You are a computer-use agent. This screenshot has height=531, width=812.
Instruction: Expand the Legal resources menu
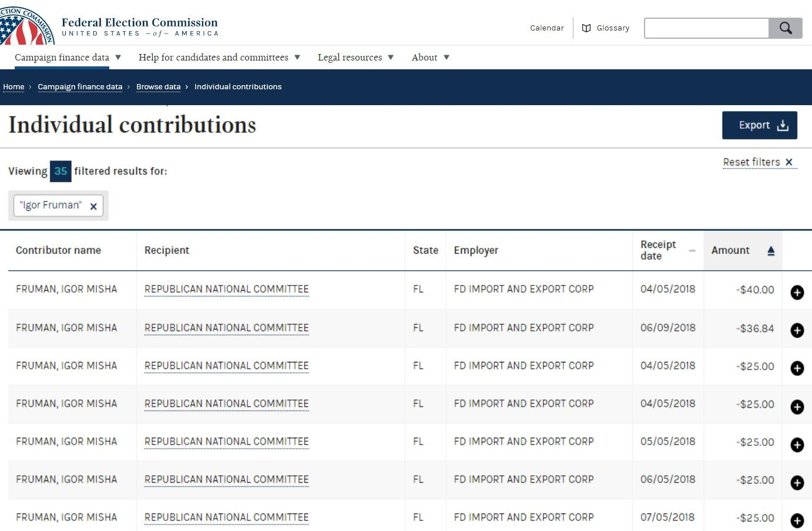[x=355, y=58]
